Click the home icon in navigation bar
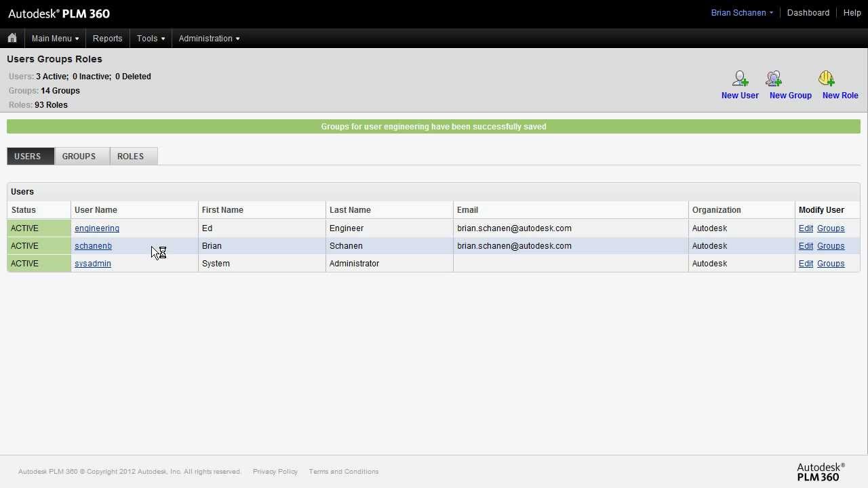868x488 pixels. pos(12,38)
